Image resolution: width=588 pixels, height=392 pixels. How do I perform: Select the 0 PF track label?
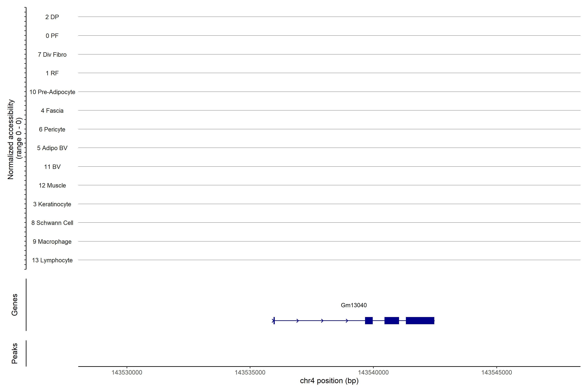pos(52,36)
